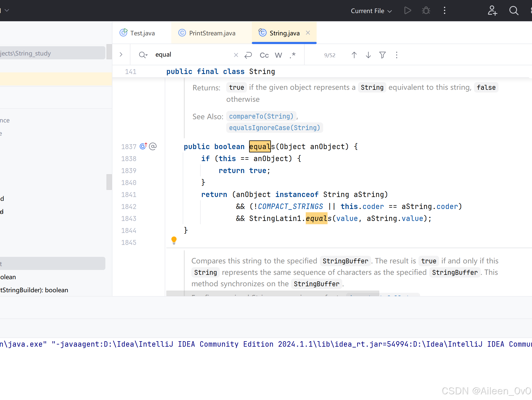The height and width of the screenshot is (400, 532).
Task: Click the new line icon in search bar
Action: click(x=248, y=55)
